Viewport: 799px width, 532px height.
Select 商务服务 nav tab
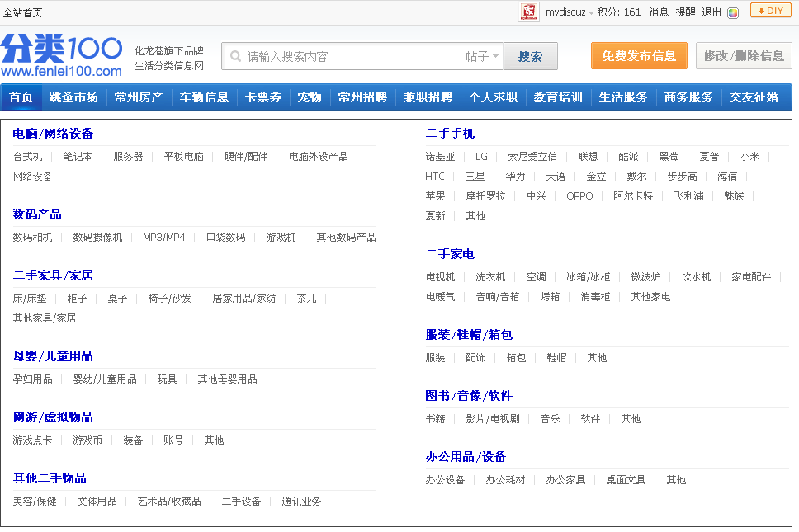[x=688, y=97]
